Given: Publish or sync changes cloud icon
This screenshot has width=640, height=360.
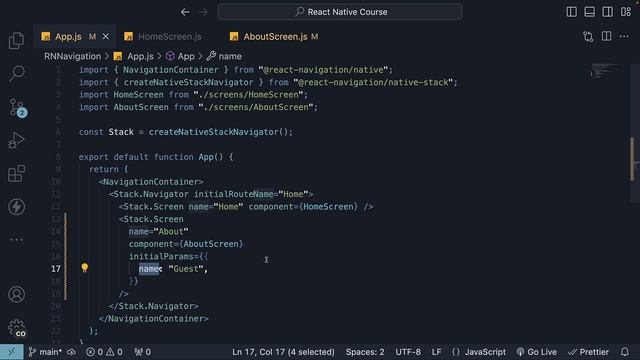Looking at the screenshot, I should pos(72,352).
